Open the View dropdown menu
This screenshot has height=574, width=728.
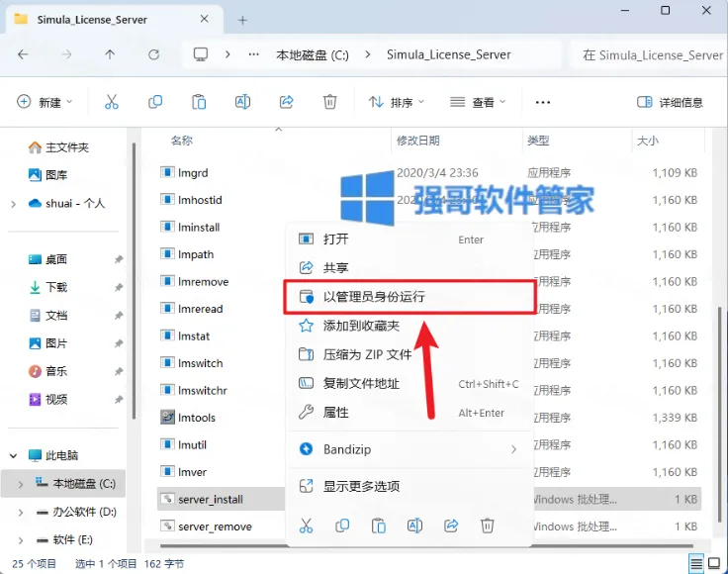(x=478, y=102)
